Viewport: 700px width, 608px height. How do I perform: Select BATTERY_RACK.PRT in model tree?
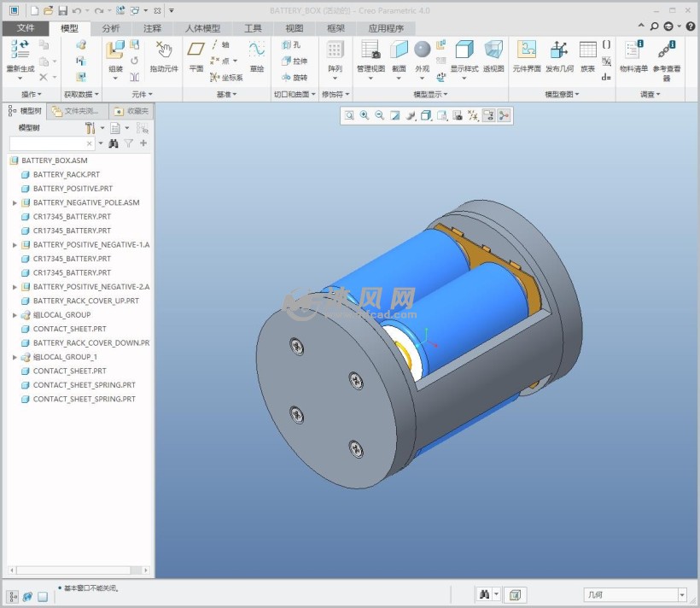[67, 175]
